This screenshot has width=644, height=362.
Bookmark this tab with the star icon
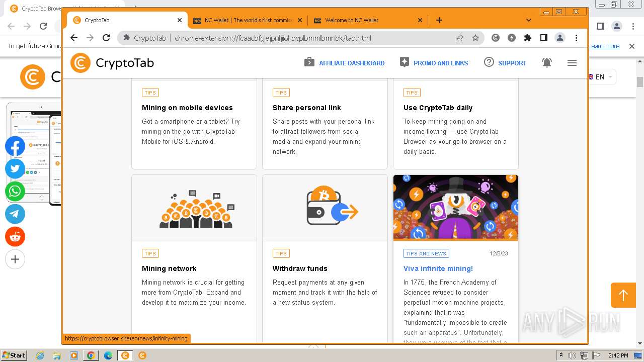click(x=475, y=38)
